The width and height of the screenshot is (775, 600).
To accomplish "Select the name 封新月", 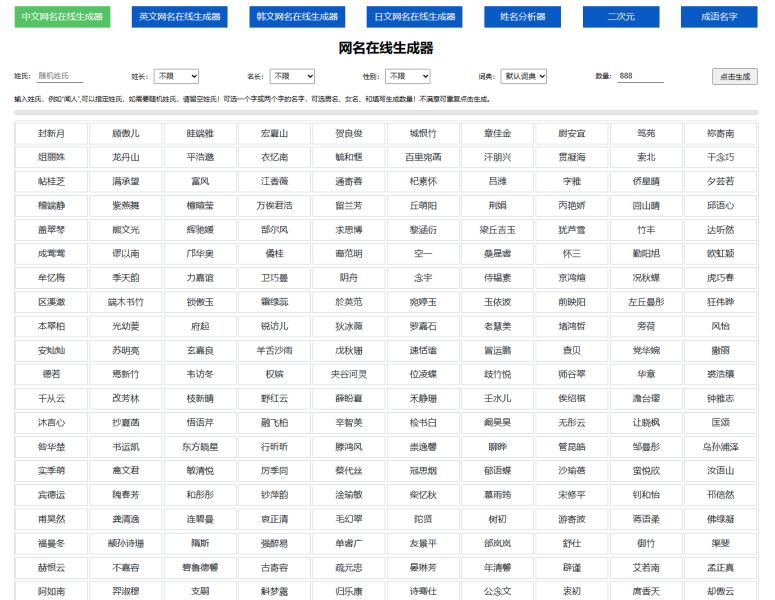I will (x=51, y=133).
